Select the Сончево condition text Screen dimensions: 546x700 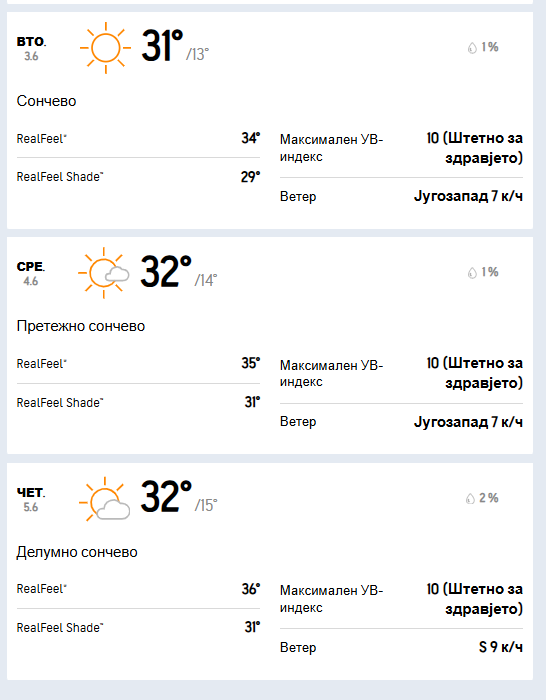[x=46, y=101]
